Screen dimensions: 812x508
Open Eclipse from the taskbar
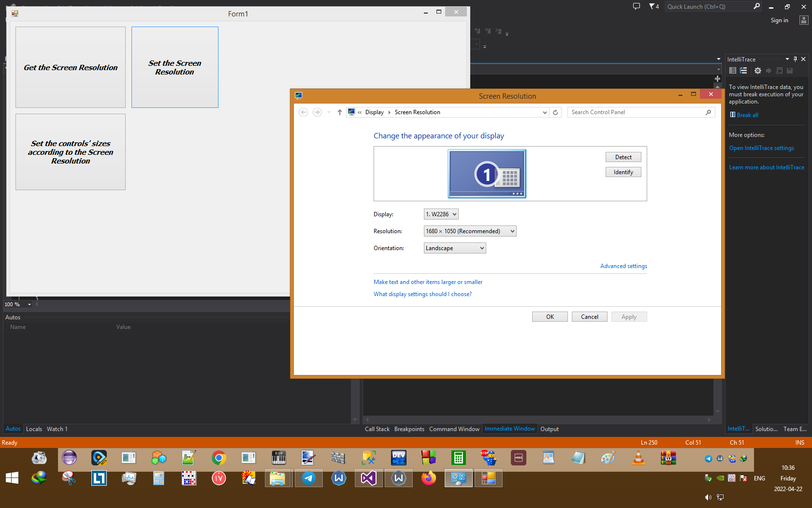point(69,458)
